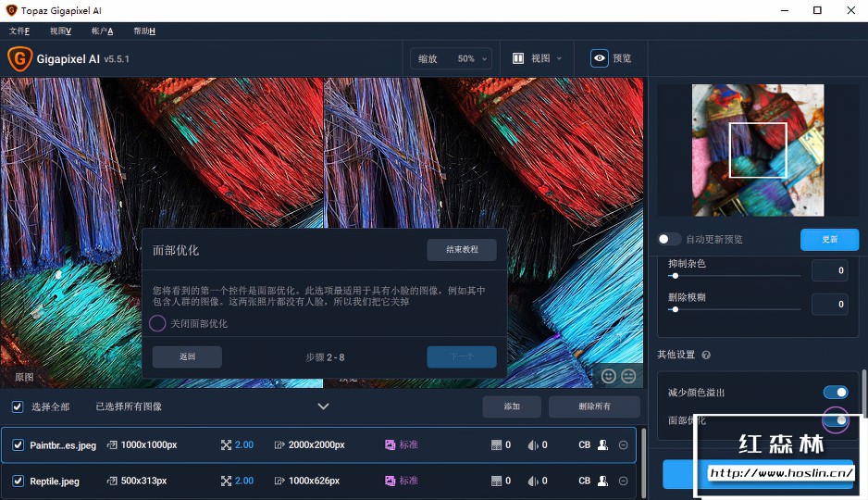
Task: Remove Reptile.jpeg with its minus icon
Action: coord(624,481)
